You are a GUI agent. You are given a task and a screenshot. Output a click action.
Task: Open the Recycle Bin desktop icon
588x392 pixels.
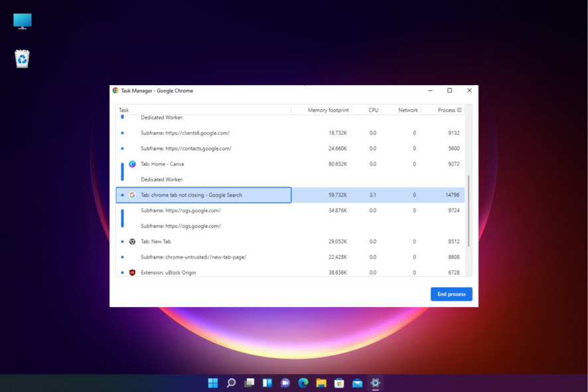tap(22, 59)
